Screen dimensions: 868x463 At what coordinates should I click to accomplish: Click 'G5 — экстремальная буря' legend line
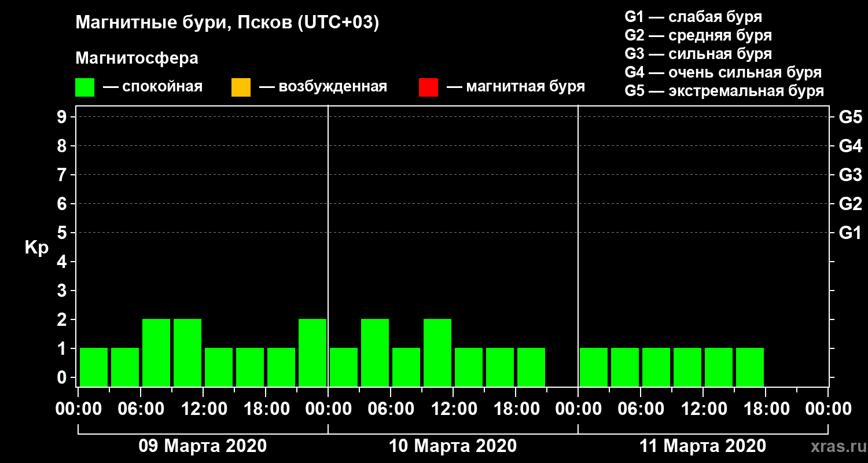click(724, 91)
